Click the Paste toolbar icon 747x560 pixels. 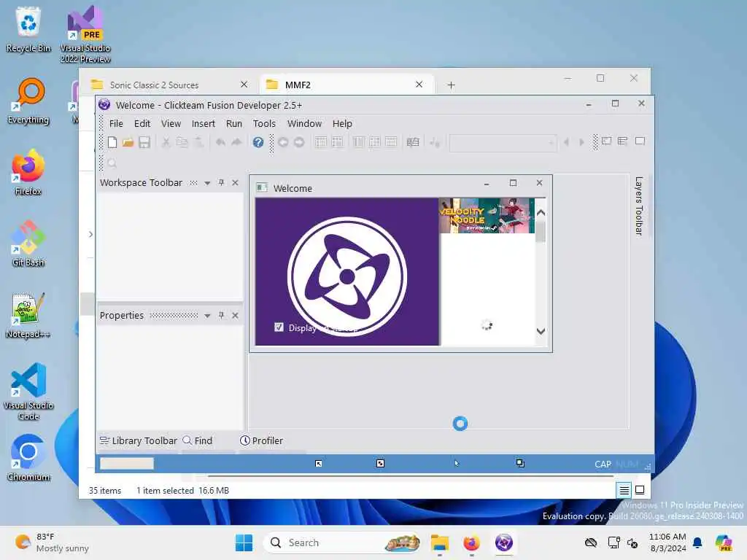pos(199,142)
